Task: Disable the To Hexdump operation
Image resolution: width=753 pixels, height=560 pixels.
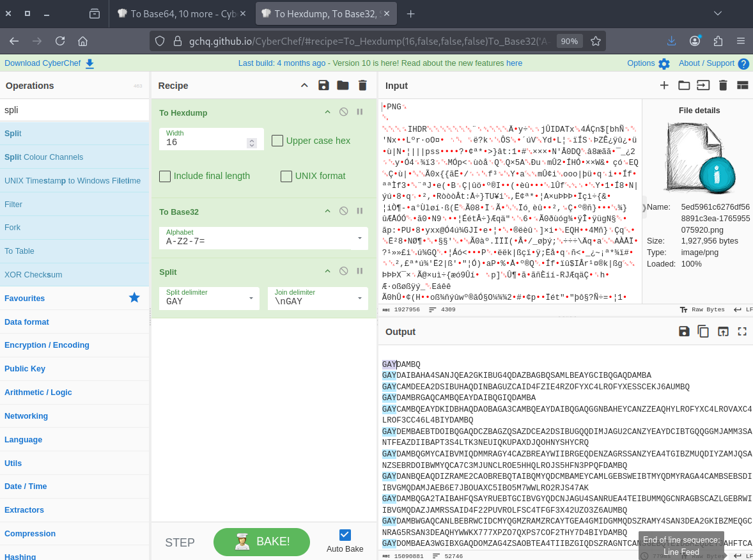Action: pyautogui.click(x=343, y=112)
